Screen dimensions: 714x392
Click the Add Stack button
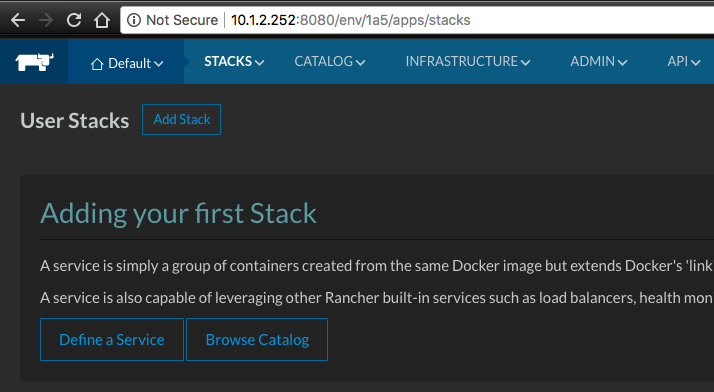[x=181, y=119]
